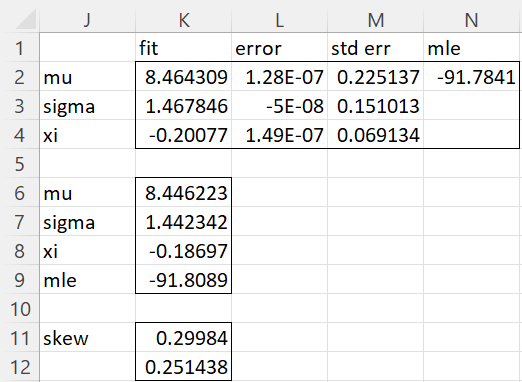
Task: Select cell with value 1.467846
Action: pyautogui.click(x=184, y=105)
